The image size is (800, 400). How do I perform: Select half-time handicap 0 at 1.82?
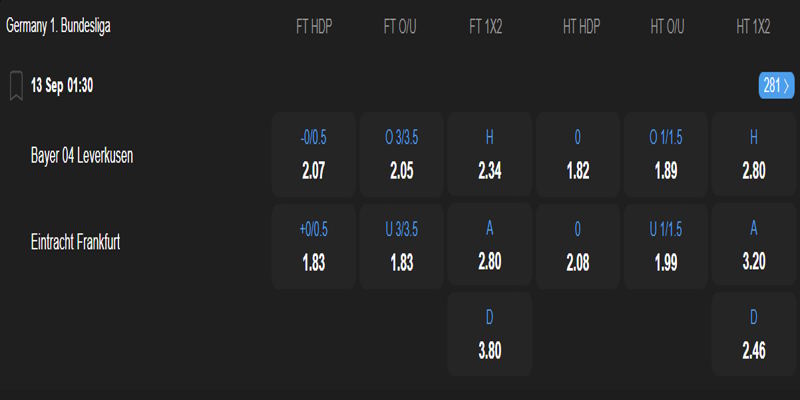click(578, 155)
